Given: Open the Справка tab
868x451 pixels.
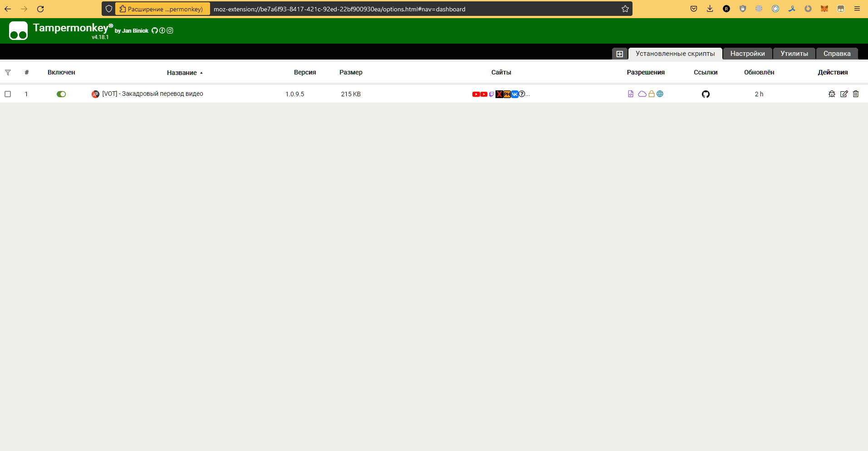Looking at the screenshot, I should [837, 54].
